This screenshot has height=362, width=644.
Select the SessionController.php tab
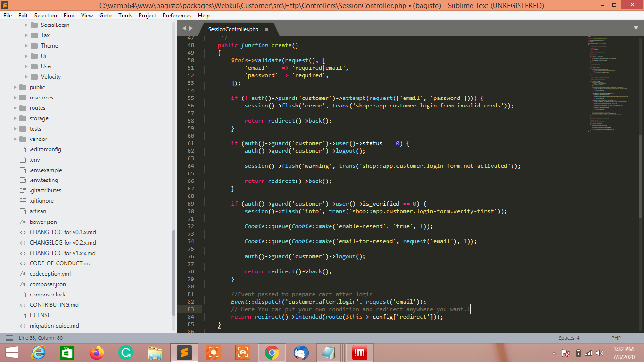pos(233,29)
